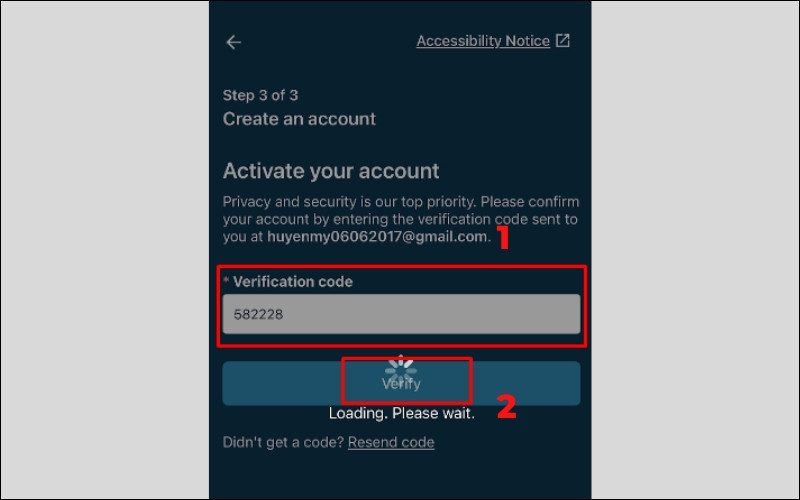
Task: Select the code 582228 in the field
Action: tap(258, 314)
